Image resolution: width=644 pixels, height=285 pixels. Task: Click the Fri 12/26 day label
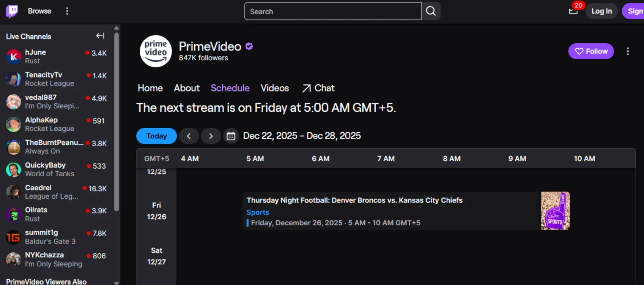click(x=156, y=211)
